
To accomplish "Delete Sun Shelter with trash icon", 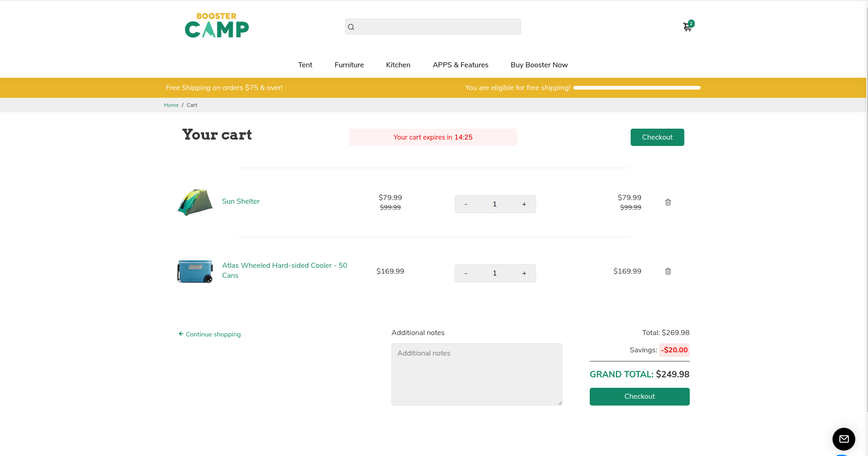I will coord(668,202).
